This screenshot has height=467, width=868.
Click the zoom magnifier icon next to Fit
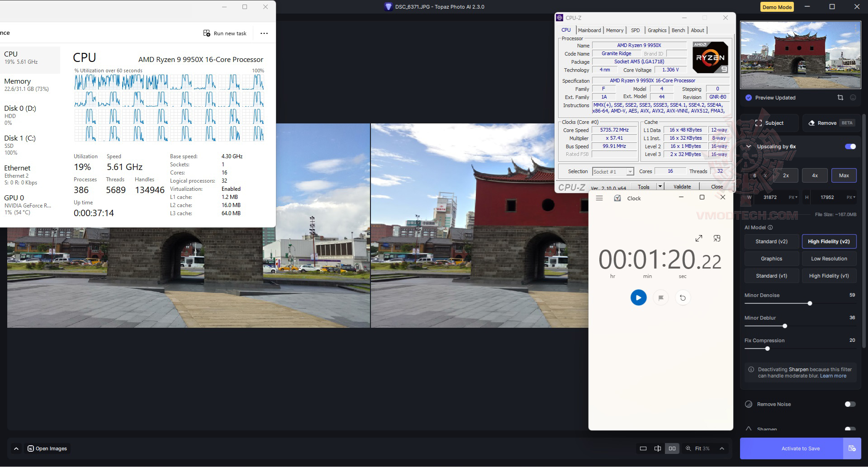(688, 448)
